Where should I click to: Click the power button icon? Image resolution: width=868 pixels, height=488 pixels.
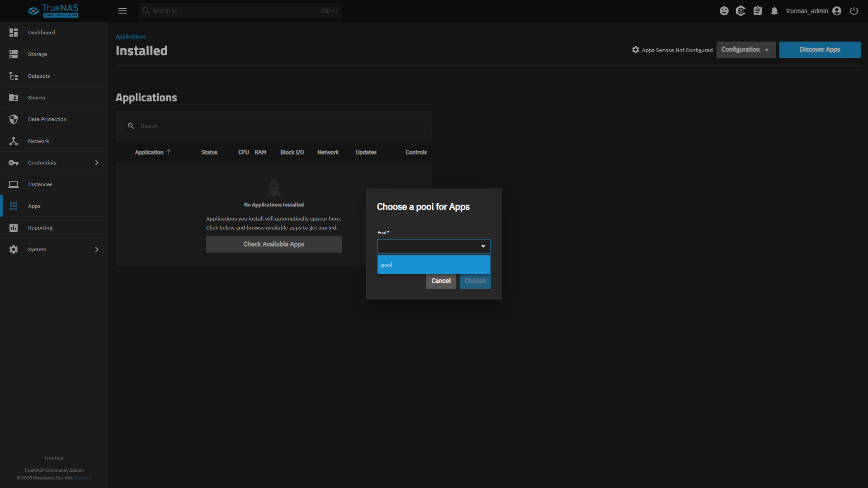(x=854, y=11)
